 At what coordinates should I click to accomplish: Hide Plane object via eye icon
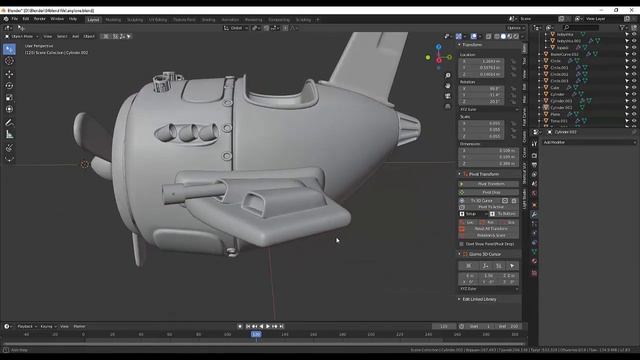(634, 114)
